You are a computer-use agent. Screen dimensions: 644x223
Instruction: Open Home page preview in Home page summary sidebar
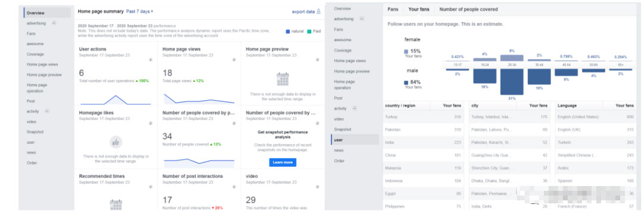pos(44,75)
